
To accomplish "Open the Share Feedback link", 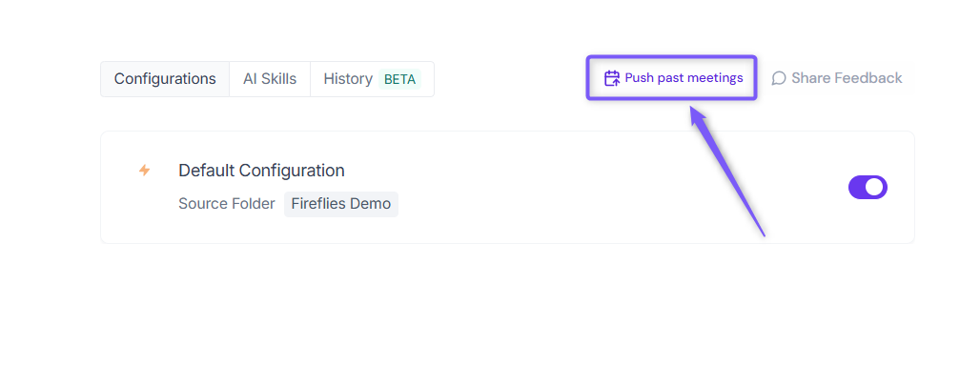I will 837,78.
